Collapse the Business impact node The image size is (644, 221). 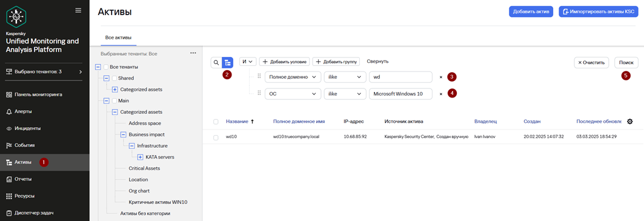point(123,134)
